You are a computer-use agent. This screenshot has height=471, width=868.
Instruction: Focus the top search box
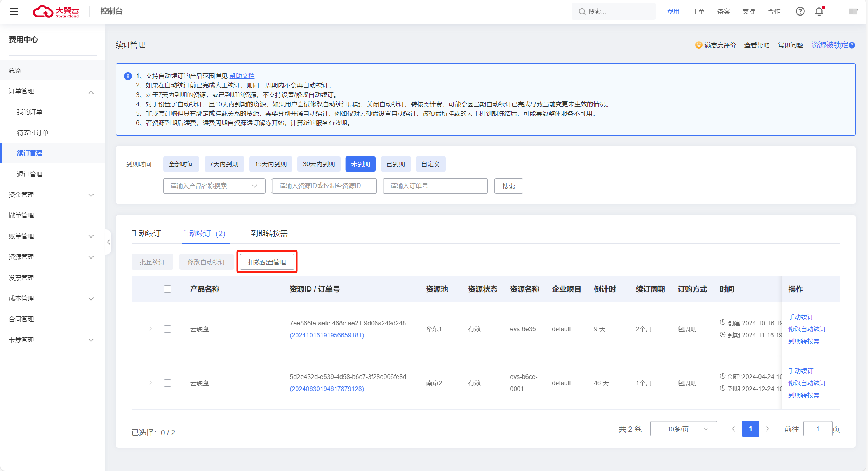pyautogui.click(x=614, y=12)
